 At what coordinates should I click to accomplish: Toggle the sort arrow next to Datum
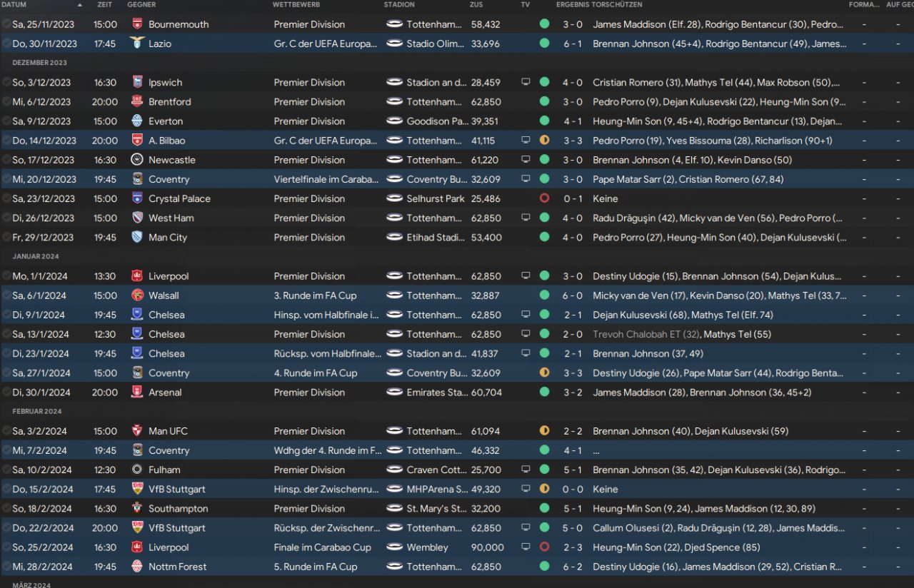pos(79,5)
